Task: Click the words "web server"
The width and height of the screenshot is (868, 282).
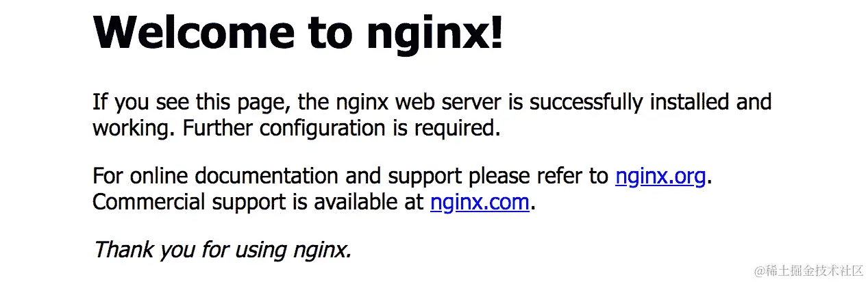Action: click(x=437, y=103)
